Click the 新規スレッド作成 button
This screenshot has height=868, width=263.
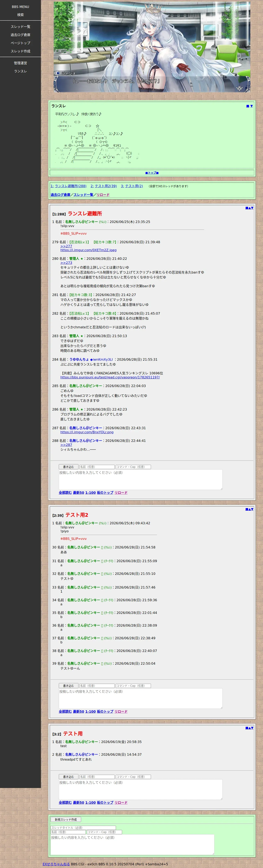(66, 820)
